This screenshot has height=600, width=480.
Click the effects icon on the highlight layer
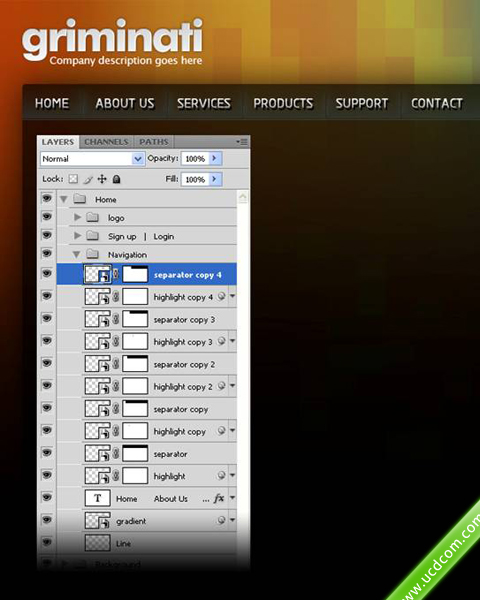click(x=221, y=475)
